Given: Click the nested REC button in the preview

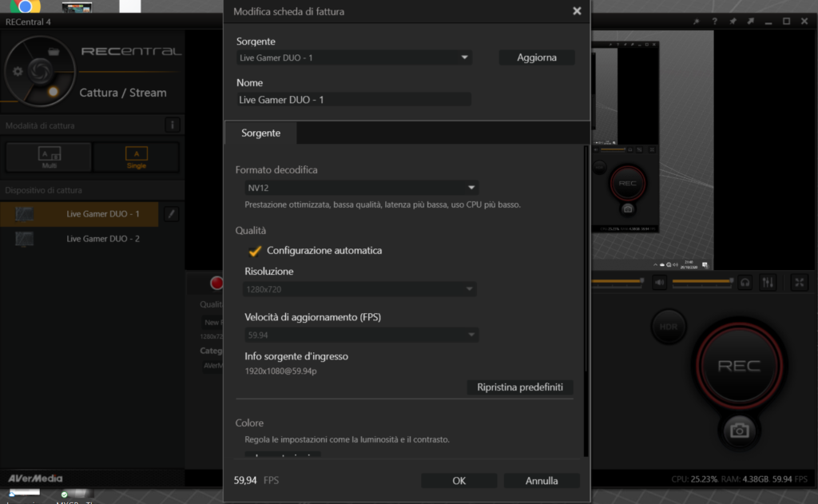Looking at the screenshot, I should click(x=627, y=183).
